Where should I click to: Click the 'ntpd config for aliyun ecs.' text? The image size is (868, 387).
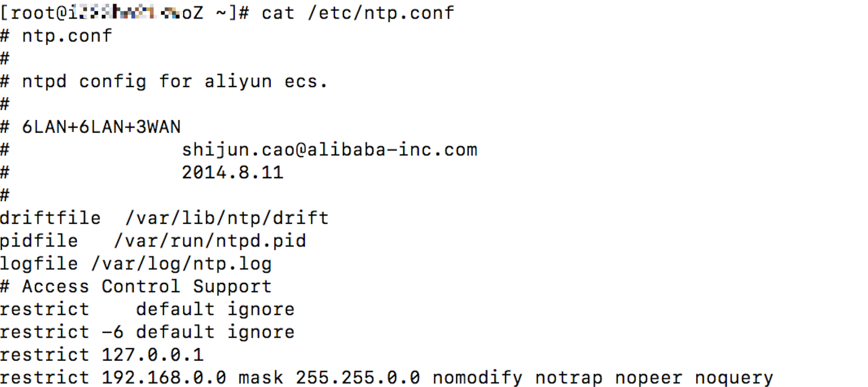coord(175,81)
